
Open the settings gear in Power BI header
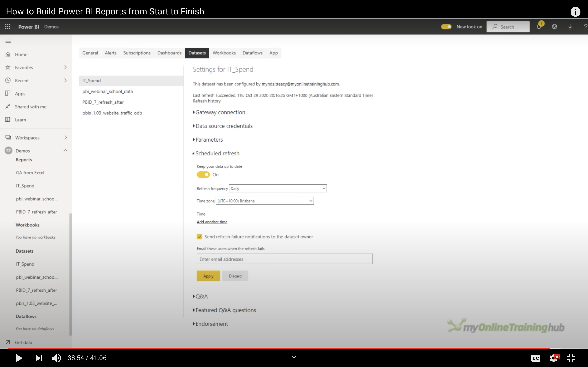pos(554,27)
